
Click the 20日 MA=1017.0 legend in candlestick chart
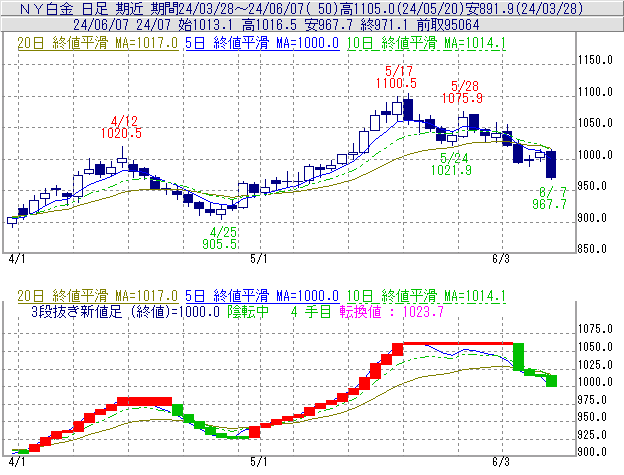(x=98, y=43)
